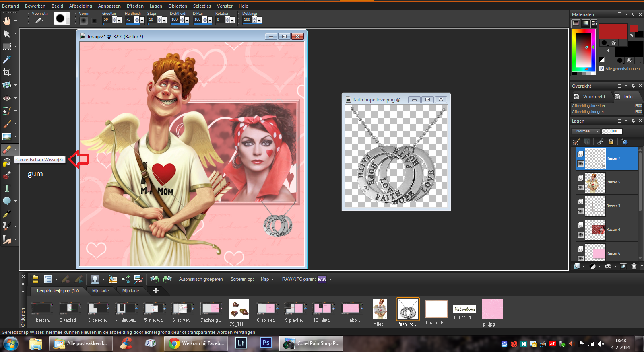Switch to 'Alle postvakken I...' taskbar window

[x=80, y=343]
